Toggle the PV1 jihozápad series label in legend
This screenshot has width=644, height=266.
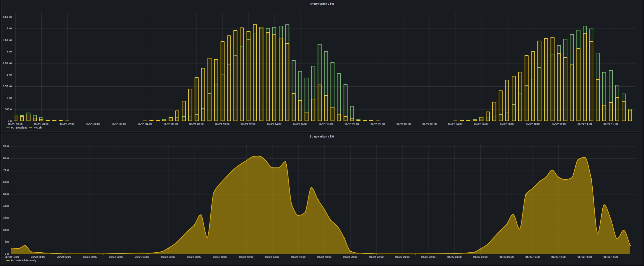[19, 128]
